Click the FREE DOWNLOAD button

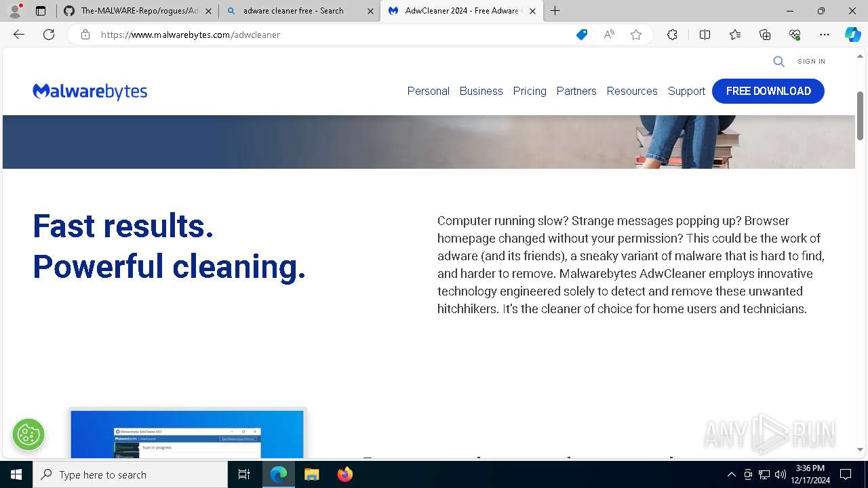(768, 91)
